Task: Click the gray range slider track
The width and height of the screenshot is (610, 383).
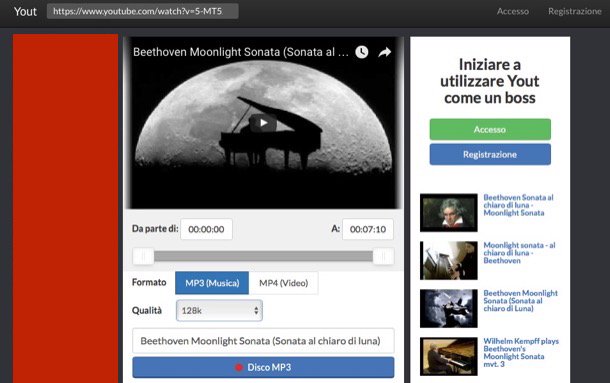Action: 263,256
